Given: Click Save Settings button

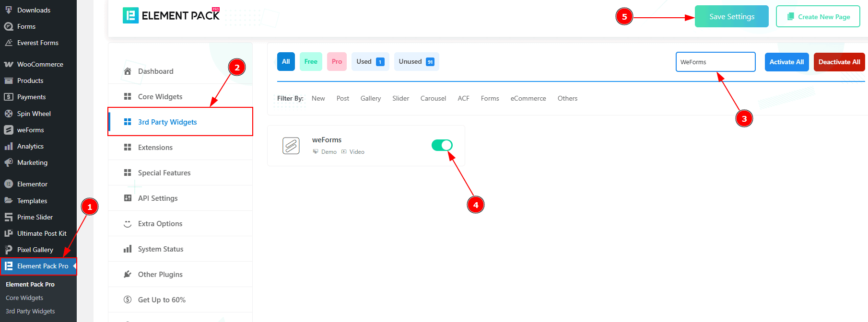Looking at the screenshot, I should point(732,16).
